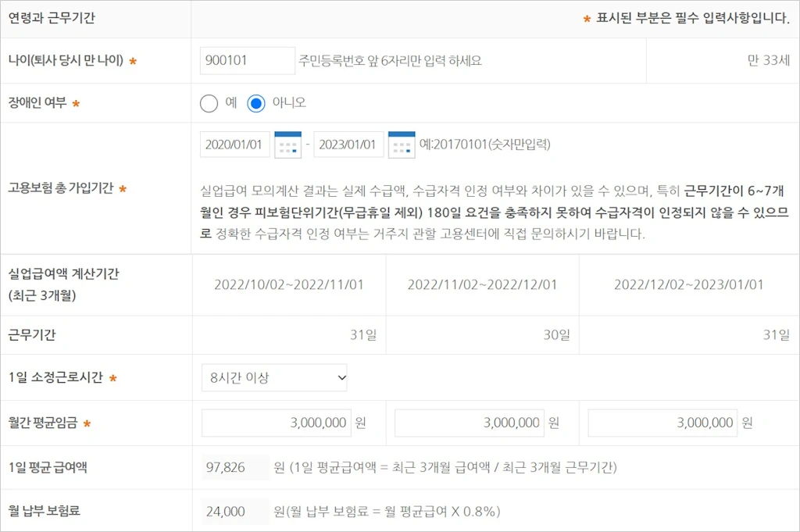Select the 아니오 disability radio button
800x532 pixels.
(256, 104)
